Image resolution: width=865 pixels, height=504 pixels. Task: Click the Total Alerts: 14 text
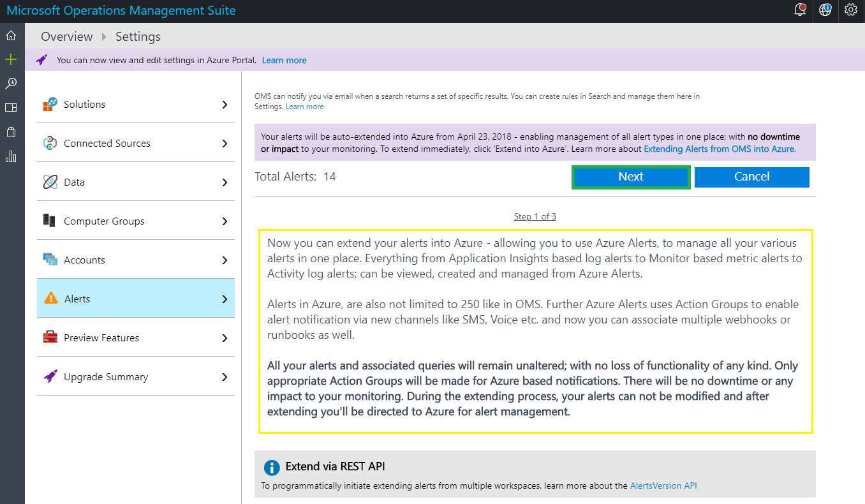(x=295, y=176)
